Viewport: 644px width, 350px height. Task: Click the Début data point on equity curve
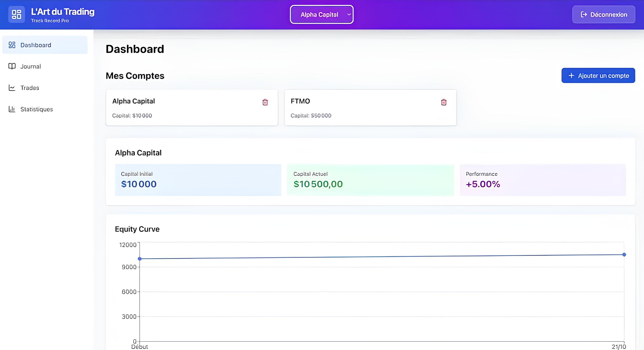[x=140, y=259]
